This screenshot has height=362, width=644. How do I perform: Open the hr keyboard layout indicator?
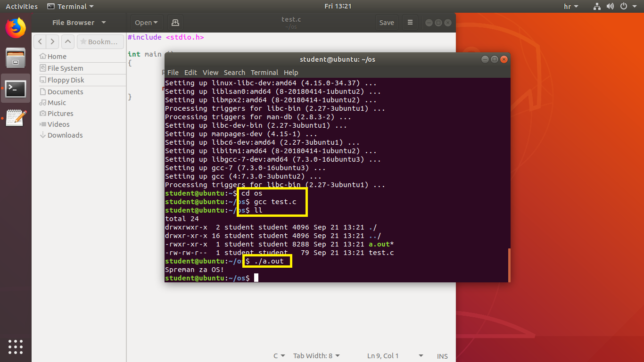pos(571,7)
